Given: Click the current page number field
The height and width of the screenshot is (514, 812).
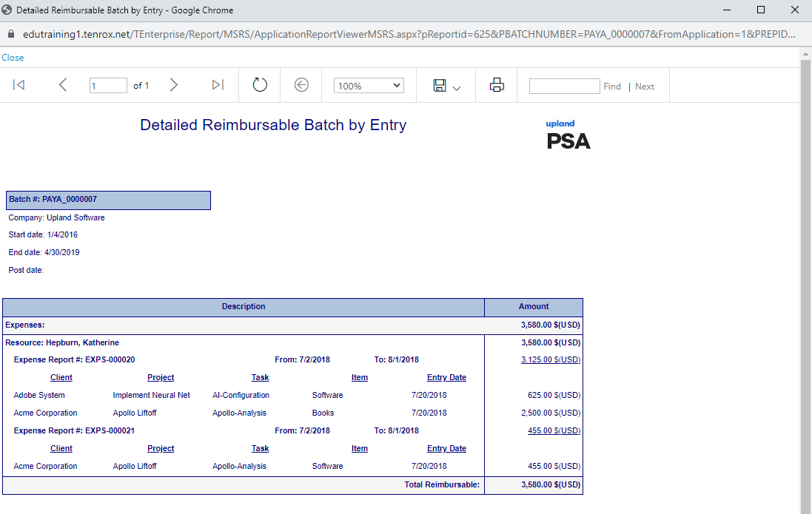Looking at the screenshot, I should 108,85.
